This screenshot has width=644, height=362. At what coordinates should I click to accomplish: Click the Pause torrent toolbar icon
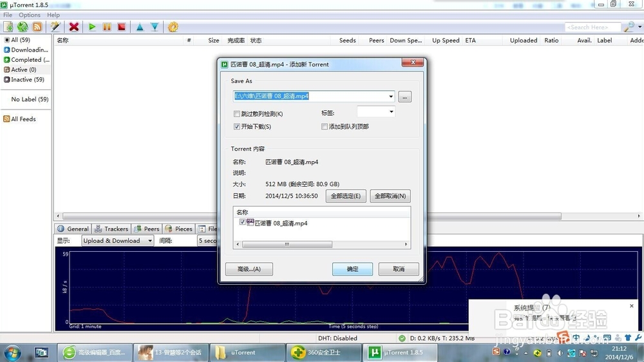(x=107, y=27)
